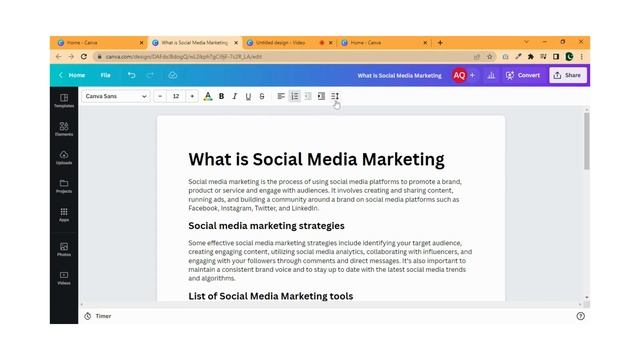Check the cloud save status icon
This screenshot has height=360, width=640.
tap(173, 75)
